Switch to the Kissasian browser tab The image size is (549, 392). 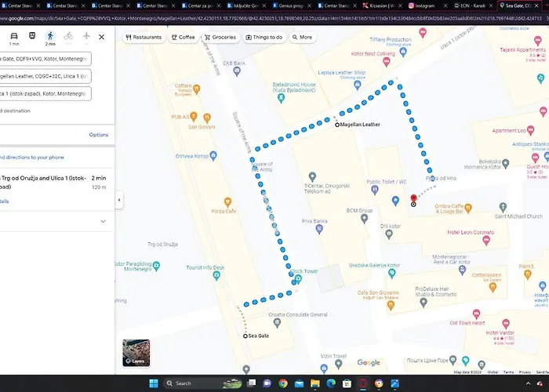(x=383, y=5)
